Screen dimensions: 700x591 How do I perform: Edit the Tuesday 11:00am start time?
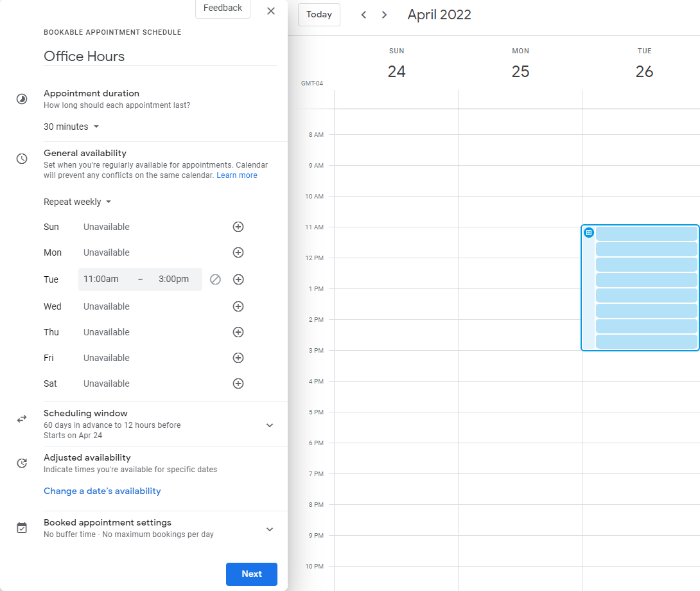point(101,279)
